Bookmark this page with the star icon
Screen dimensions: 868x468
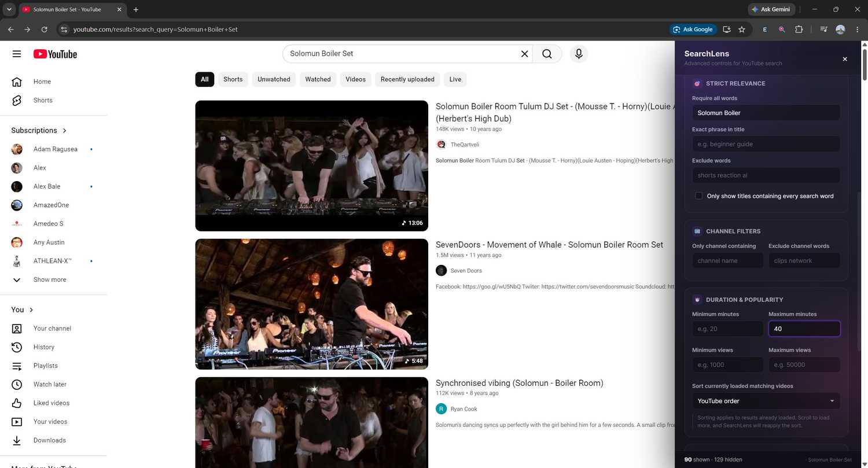(742, 30)
